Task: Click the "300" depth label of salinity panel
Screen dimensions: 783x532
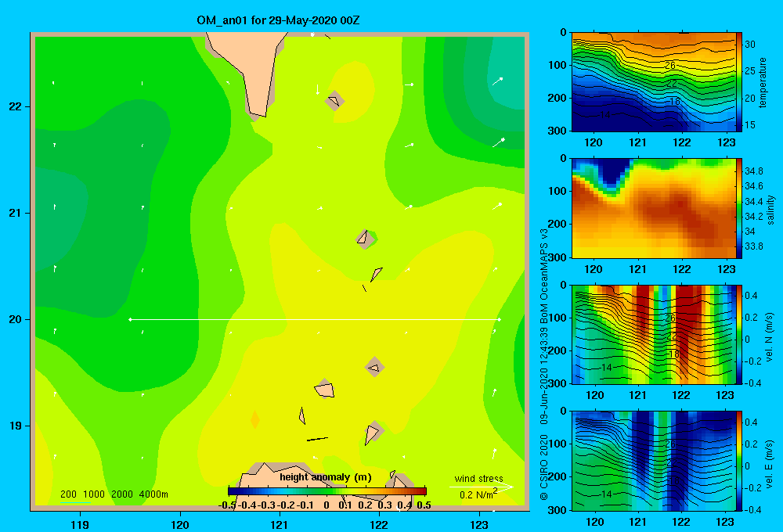Action: [x=557, y=257]
